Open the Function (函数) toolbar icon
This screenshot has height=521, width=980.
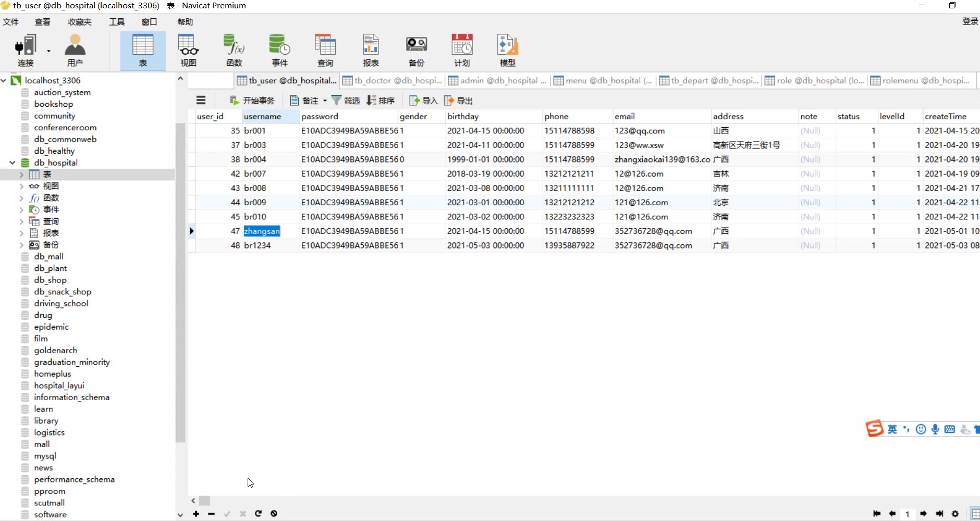(x=234, y=51)
